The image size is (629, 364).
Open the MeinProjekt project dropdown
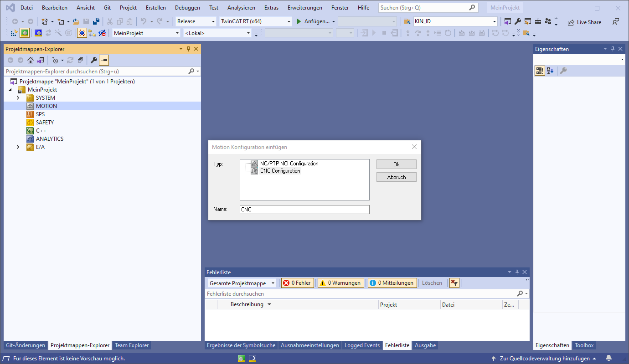coord(146,33)
